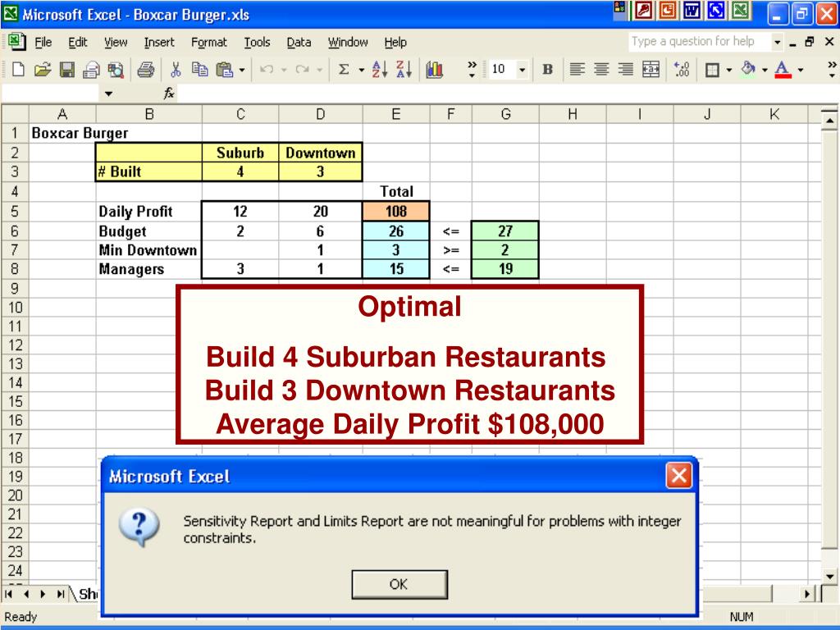
Task: Open the Help menu
Action: tap(395, 43)
